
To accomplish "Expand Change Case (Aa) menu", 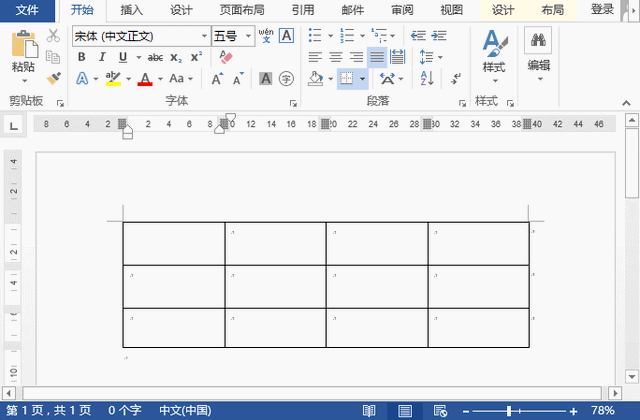I will [x=181, y=78].
